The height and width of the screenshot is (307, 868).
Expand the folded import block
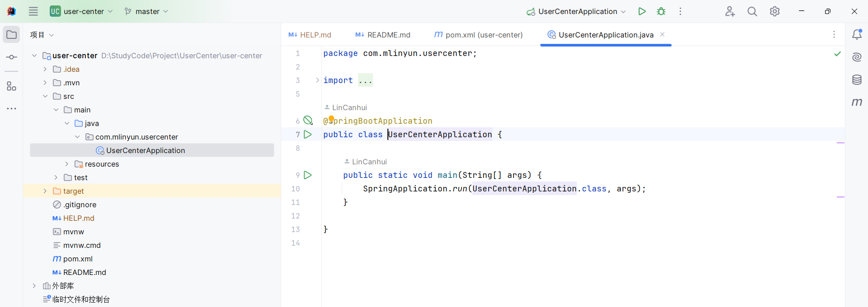(x=317, y=80)
